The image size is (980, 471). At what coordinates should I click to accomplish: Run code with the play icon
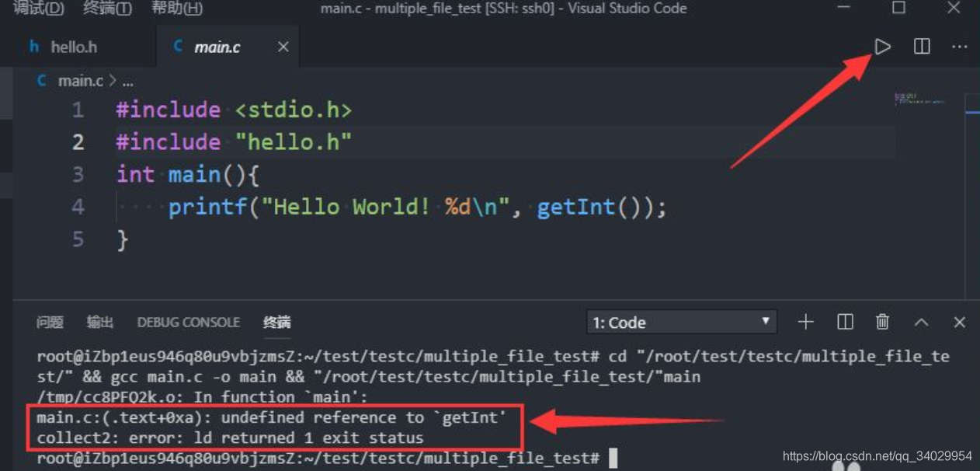point(883,47)
